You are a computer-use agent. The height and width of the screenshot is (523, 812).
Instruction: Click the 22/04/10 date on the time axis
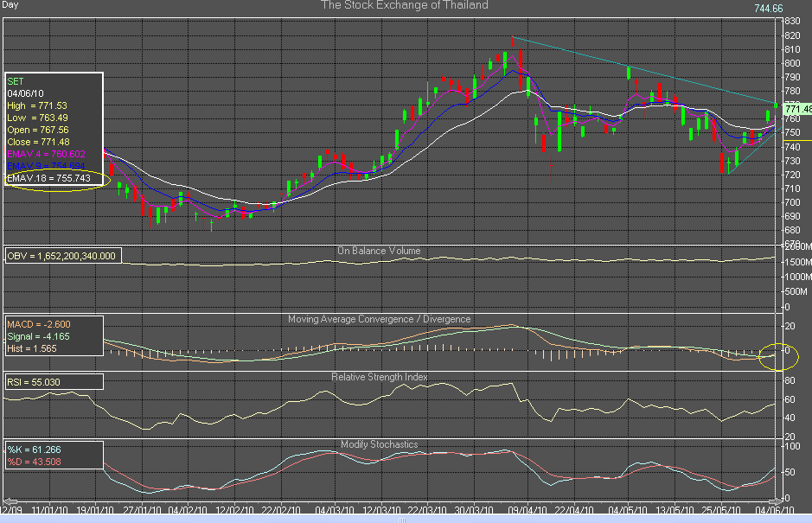point(574,510)
